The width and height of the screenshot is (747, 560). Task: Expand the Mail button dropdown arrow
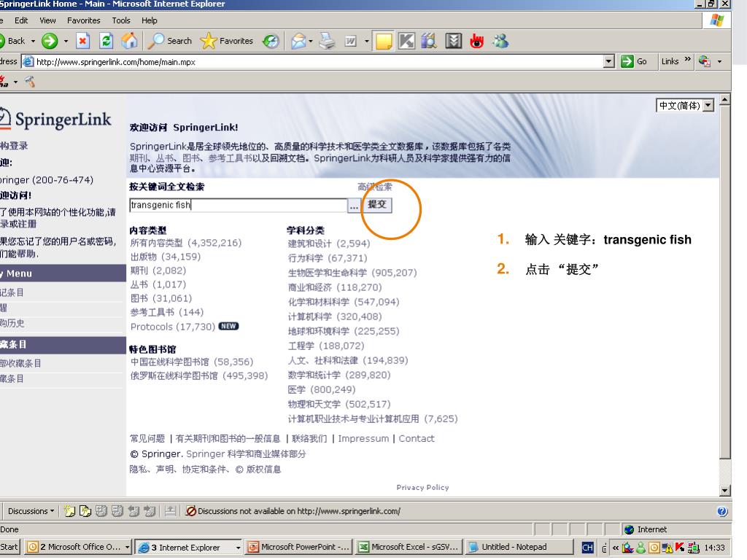pyautogui.click(x=311, y=42)
